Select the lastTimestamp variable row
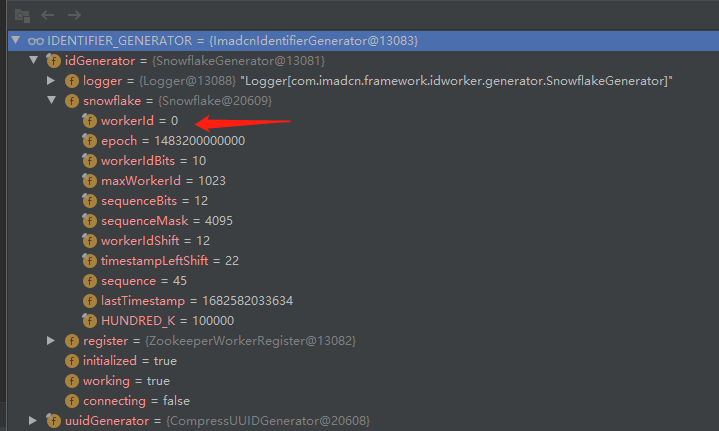 196,300
